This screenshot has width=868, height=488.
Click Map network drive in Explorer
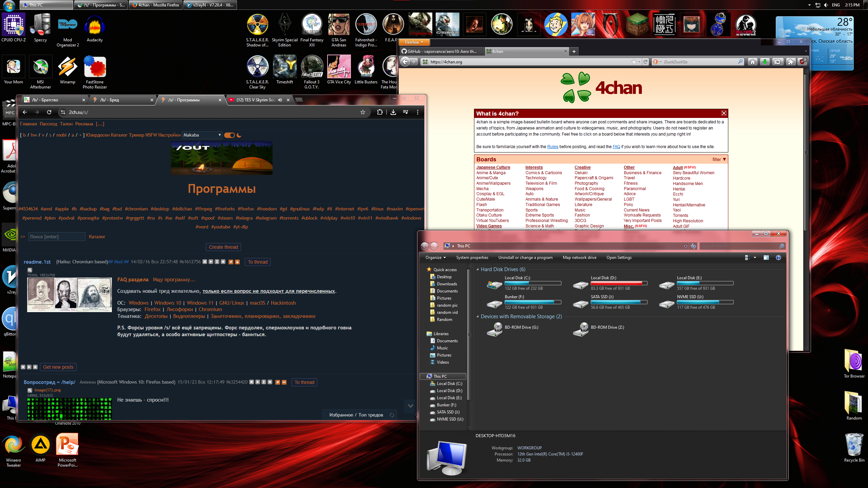pyautogui.click(x=579, y=258)
